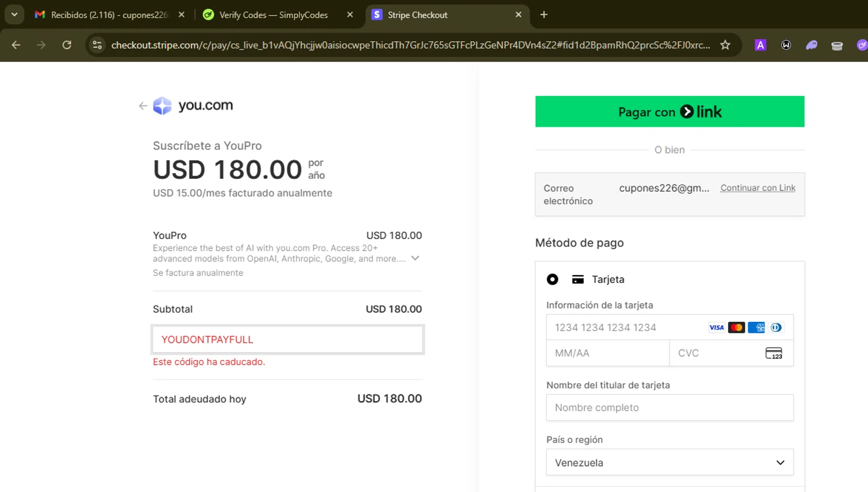Click the CVC card hint icon
This screenshot has height=492, width=868.
point(774,353)
